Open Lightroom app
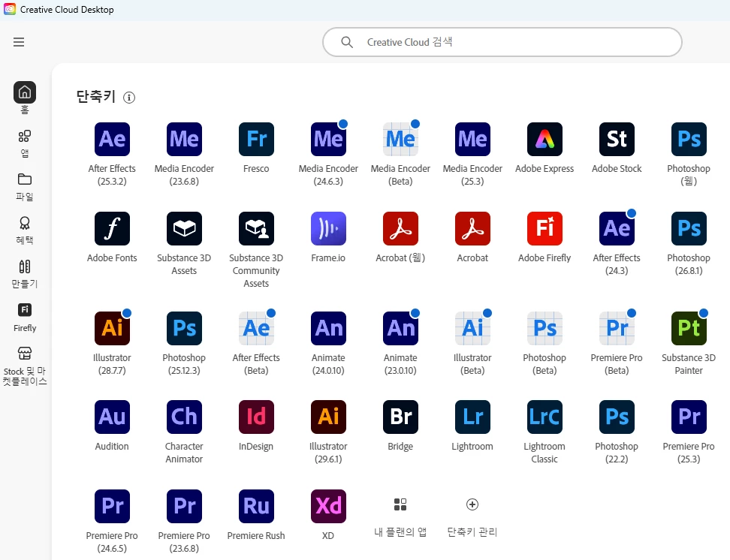Screen dimensions: 730x560 pos(472,417)
